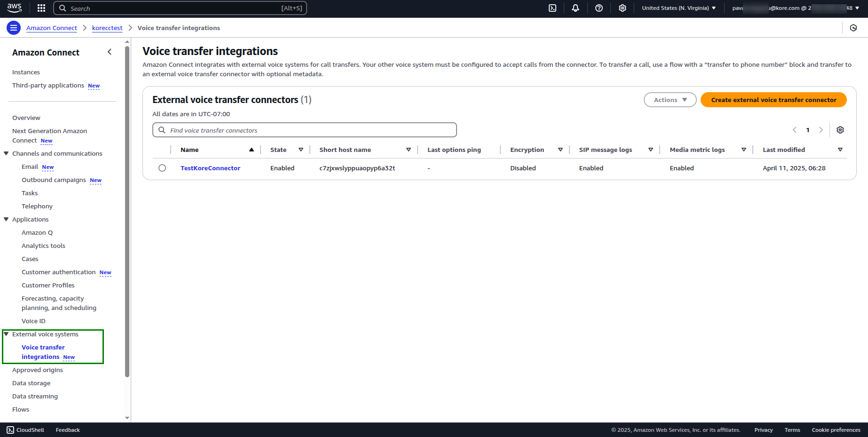Open Flows in the sidebar
Viewport: 868px width, 437px height.
[x=21, y=409]
